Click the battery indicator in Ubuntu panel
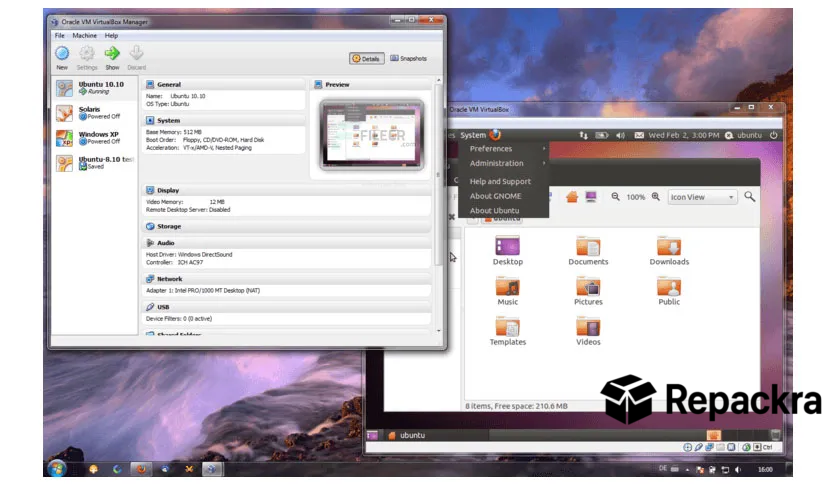The image size is (836, 484). click(x=601, y=135)
